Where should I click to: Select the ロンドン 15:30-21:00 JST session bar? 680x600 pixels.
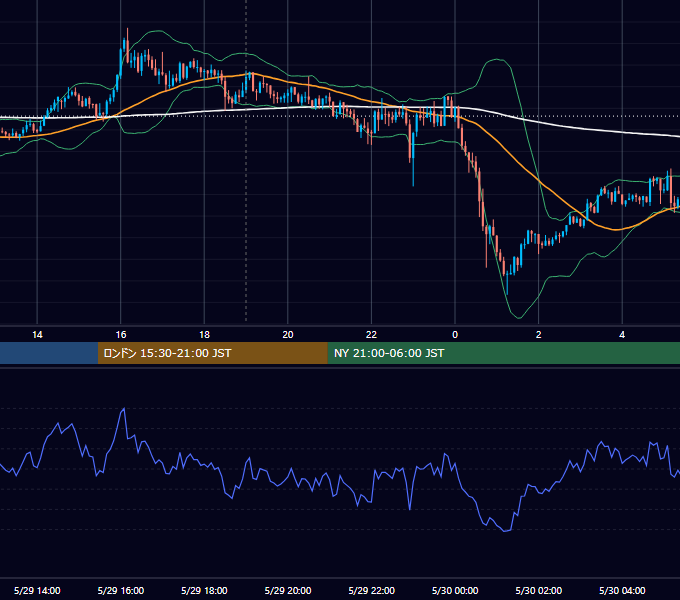212,353
